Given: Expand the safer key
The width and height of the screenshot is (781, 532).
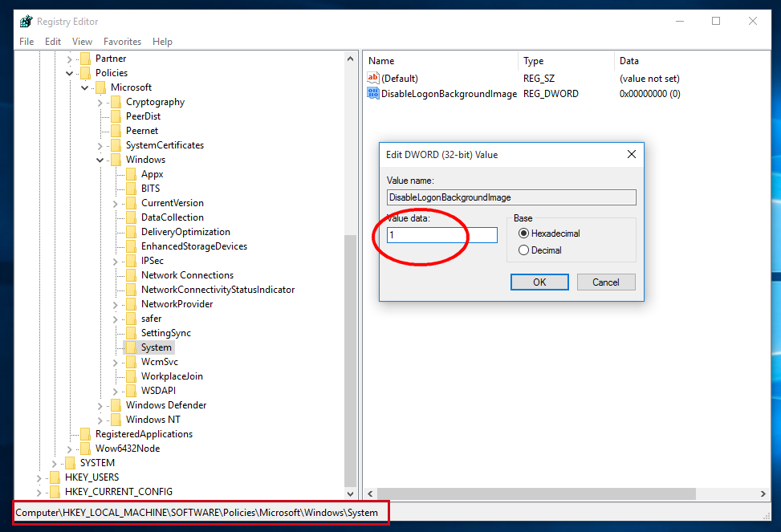Looking at the screenshot, I should tap(115, 319).
